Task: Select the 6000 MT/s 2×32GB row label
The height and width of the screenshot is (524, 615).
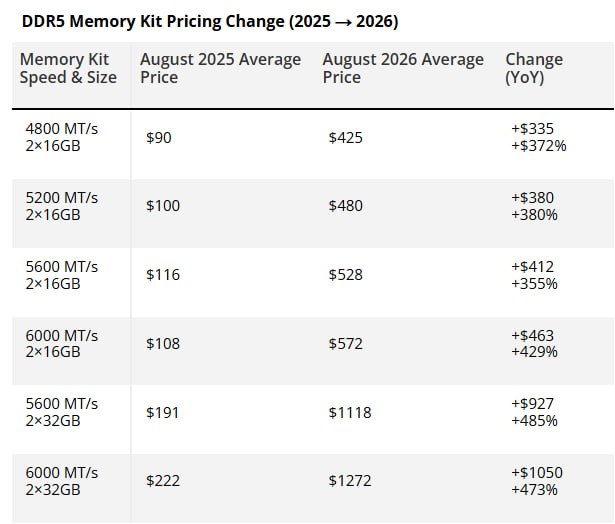Action: pos(62,481)
